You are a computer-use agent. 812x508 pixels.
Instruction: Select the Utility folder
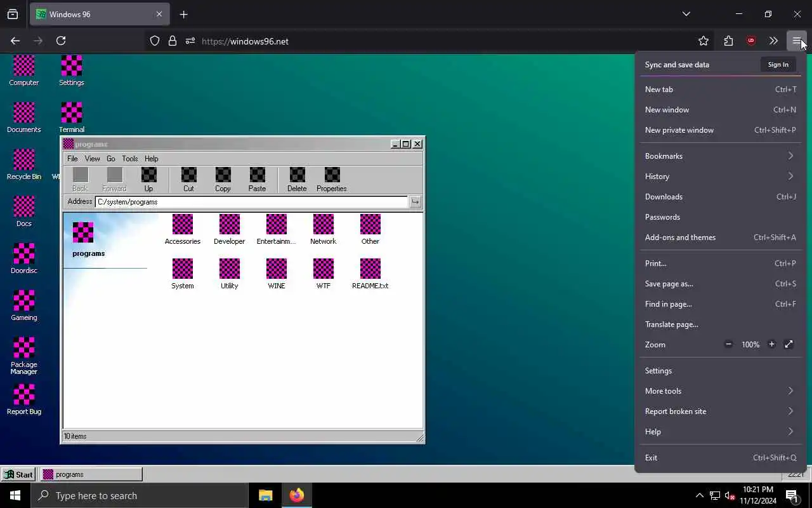(x=230, y=274)
